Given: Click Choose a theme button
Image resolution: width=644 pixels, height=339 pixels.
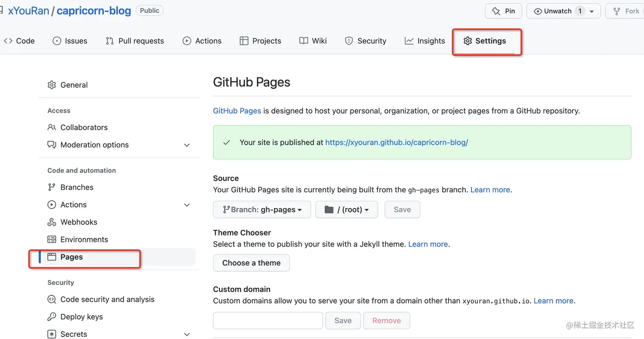Looking at the screenshot, I should pyautogui.click(x=251, y=263).
